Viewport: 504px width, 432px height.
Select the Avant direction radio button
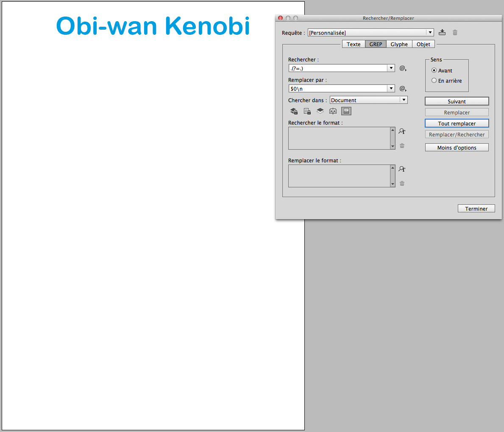434,70
